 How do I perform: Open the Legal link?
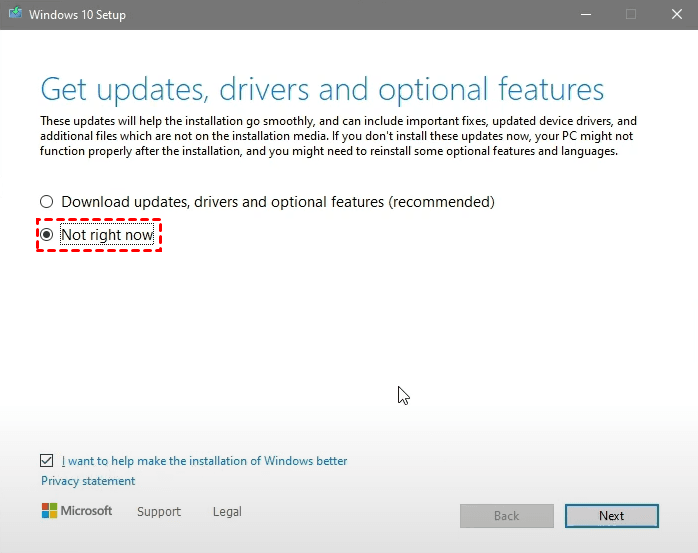tap(227, 512)
